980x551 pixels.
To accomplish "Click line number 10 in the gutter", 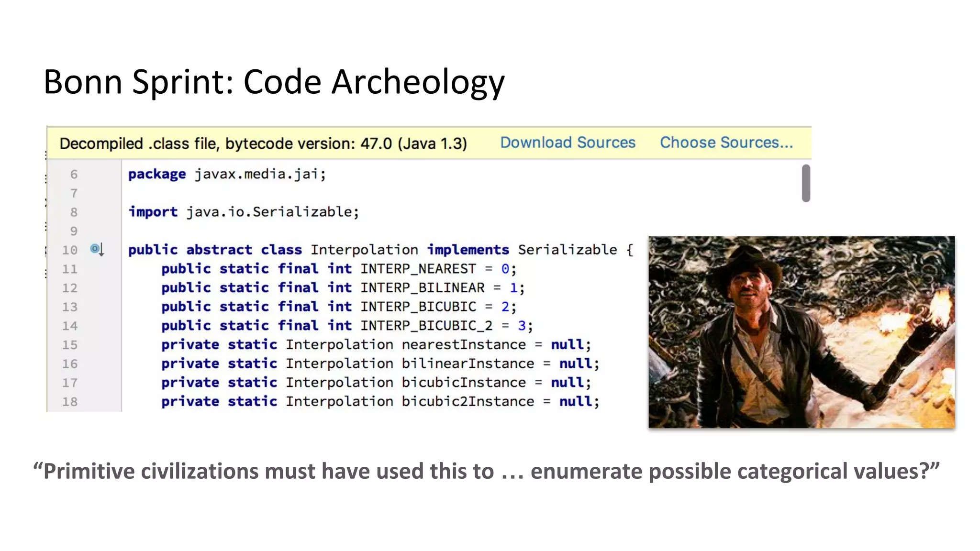I will [x=69, y=250].
